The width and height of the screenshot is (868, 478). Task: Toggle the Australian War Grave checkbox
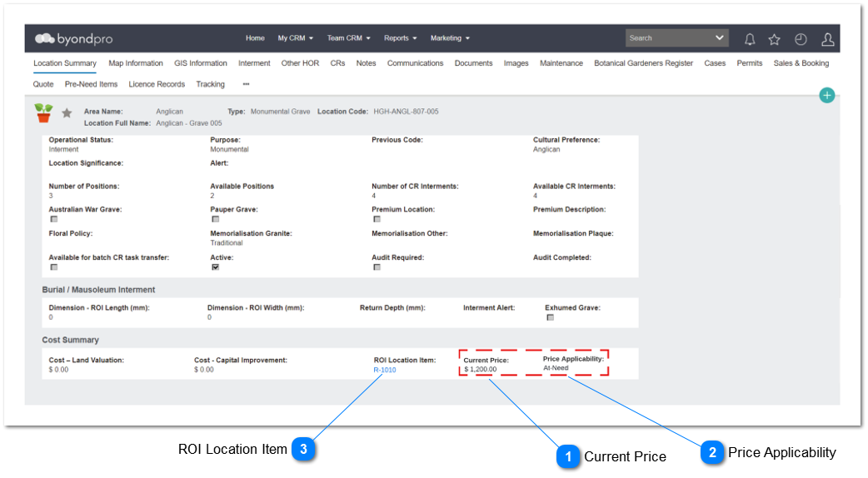coord(53,219)
